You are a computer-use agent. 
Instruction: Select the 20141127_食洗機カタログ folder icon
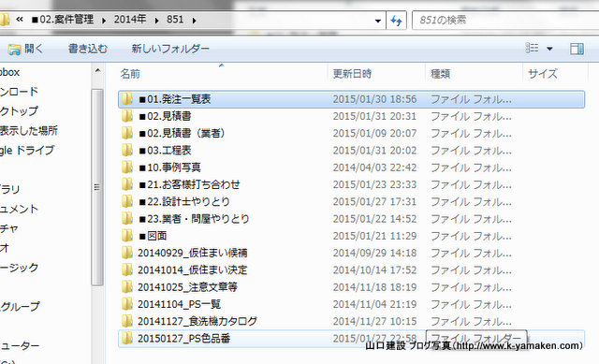(x=127, y=321)
